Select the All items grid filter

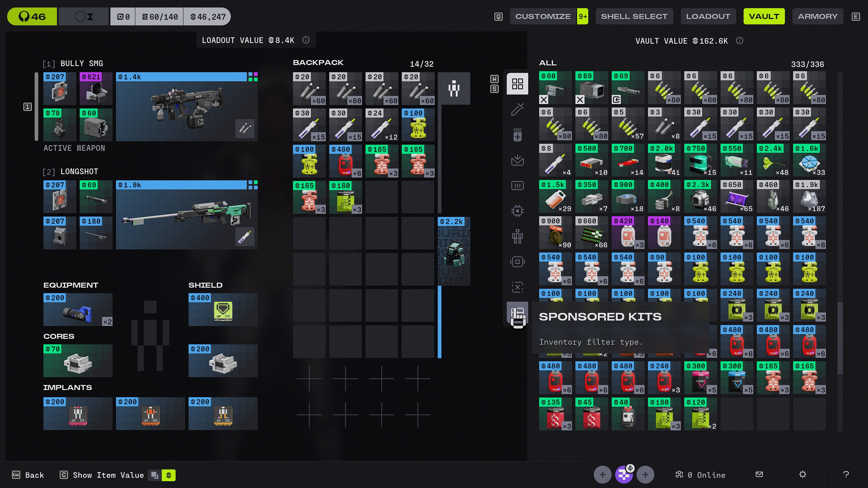coord(517,84)
